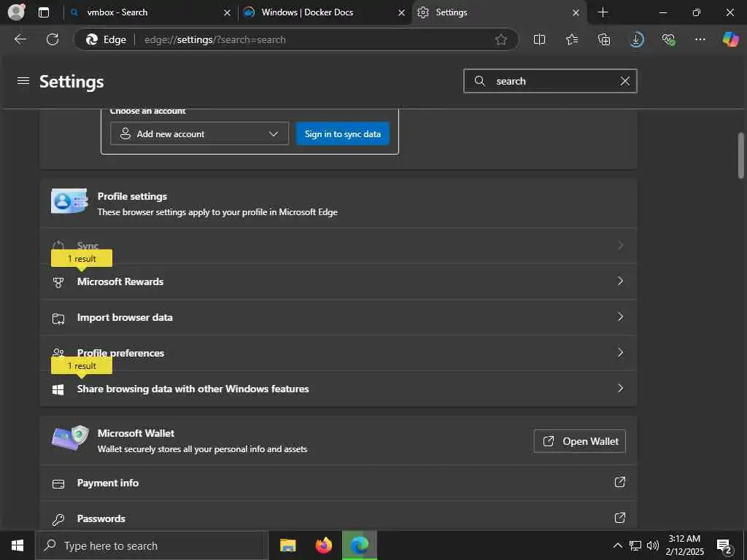Click Sign in to sync data button
The height and width of the screenshot is (560, 747).
[343, 134]
